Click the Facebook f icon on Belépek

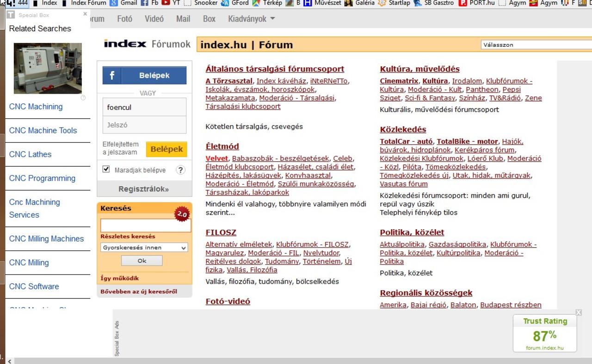112,75
